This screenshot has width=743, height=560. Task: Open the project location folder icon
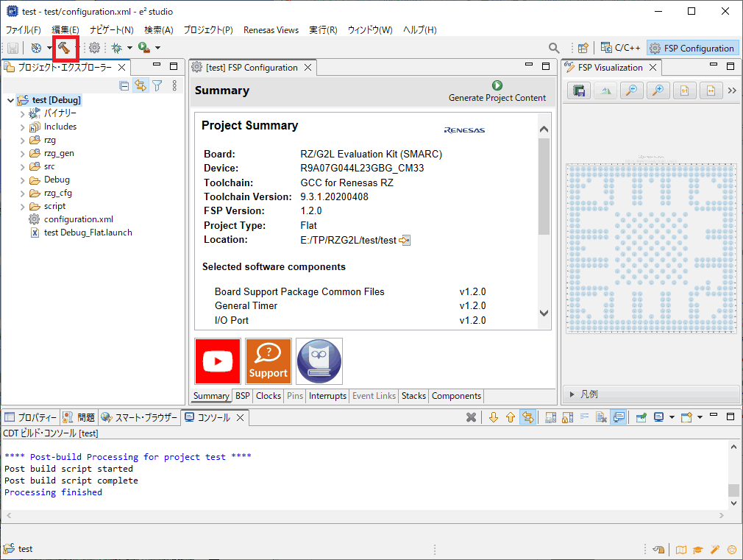point(405,241)
